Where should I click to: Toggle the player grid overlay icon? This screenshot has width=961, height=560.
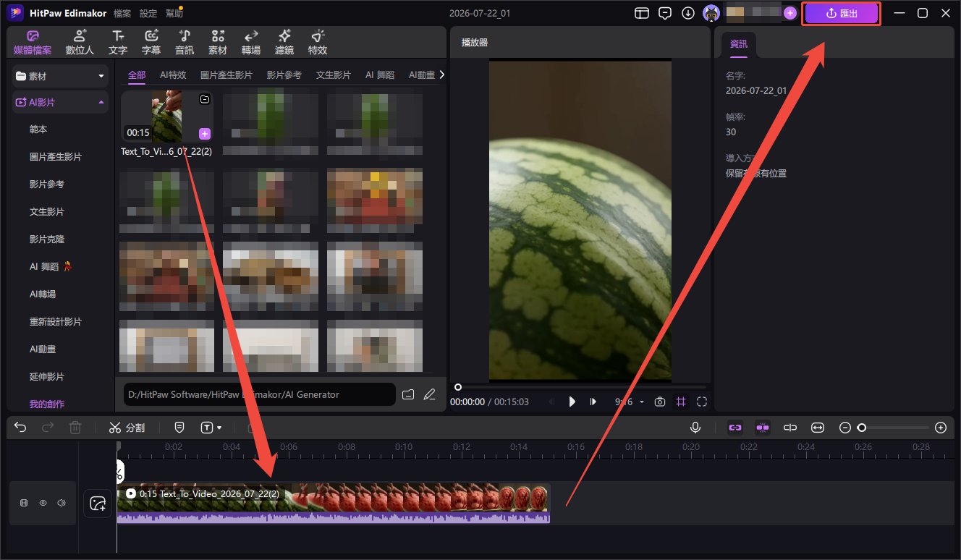(x=680, y=402)
